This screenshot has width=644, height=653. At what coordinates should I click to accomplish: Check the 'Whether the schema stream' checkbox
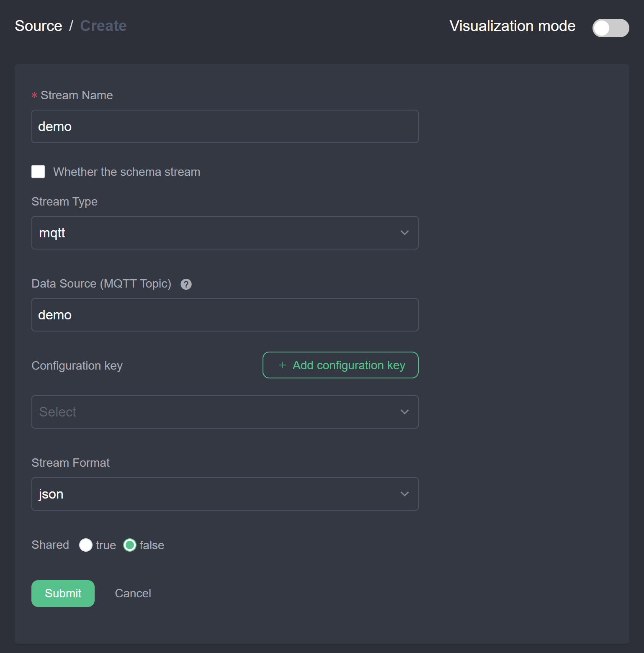pos(38,172)
